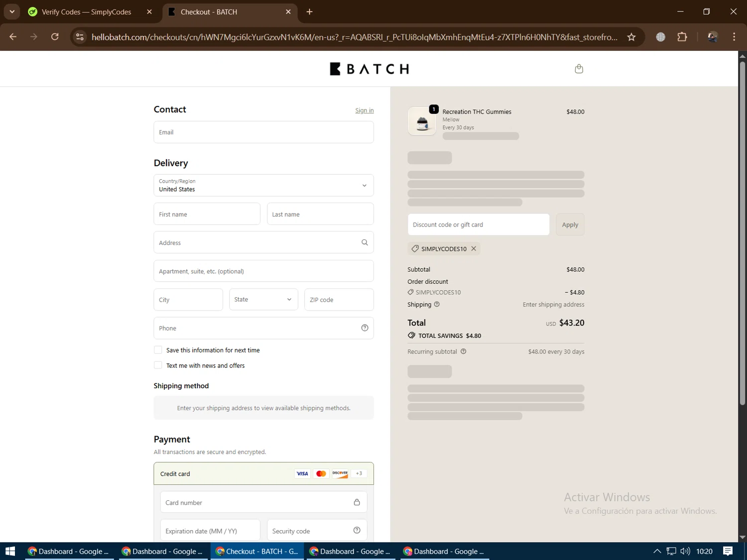Viewport: 747px width, 560px height.
Task: Click the First name field
Action: coord(207,214)
